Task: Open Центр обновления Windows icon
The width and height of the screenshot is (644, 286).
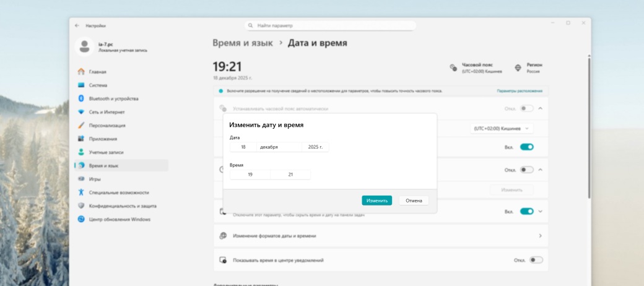Action: click(x=81, y=219)
